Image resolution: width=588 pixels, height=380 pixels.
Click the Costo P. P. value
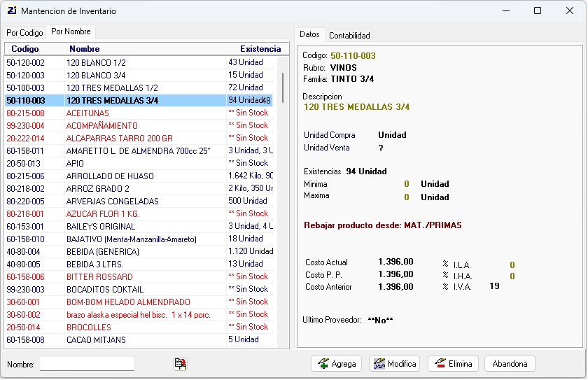(395, 274)
